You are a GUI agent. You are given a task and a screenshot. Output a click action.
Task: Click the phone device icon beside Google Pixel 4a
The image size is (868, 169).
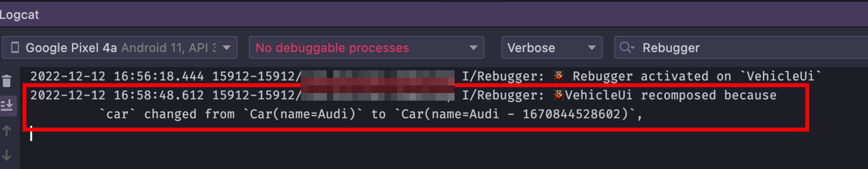[x=15, y=47]
